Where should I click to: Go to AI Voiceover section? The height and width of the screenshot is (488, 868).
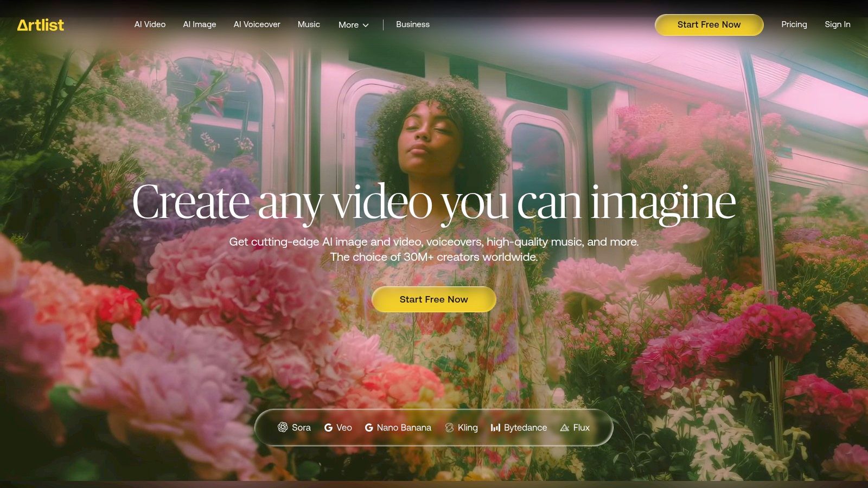tap(257, 24)
